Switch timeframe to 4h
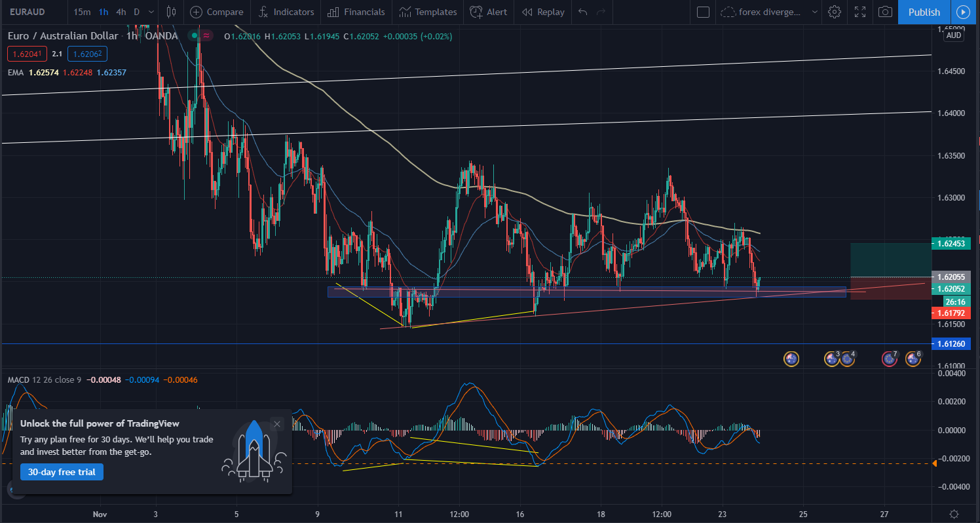 click(121, 12)
